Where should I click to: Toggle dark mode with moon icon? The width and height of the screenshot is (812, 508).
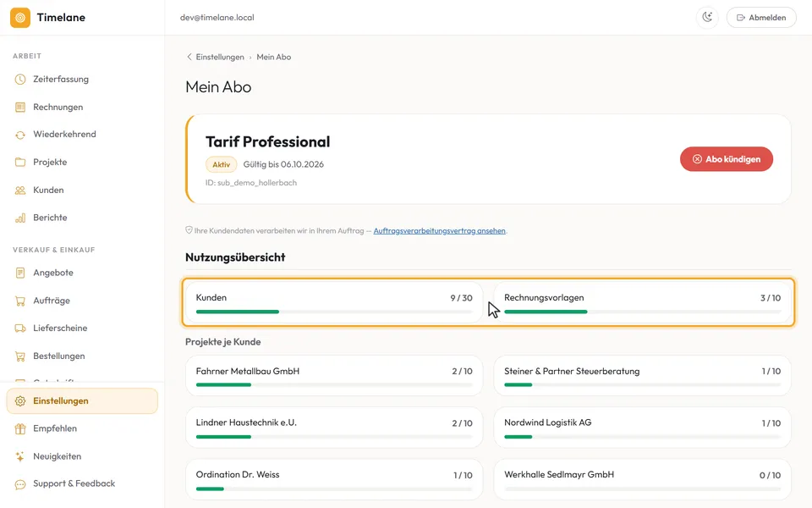[707, 18]
